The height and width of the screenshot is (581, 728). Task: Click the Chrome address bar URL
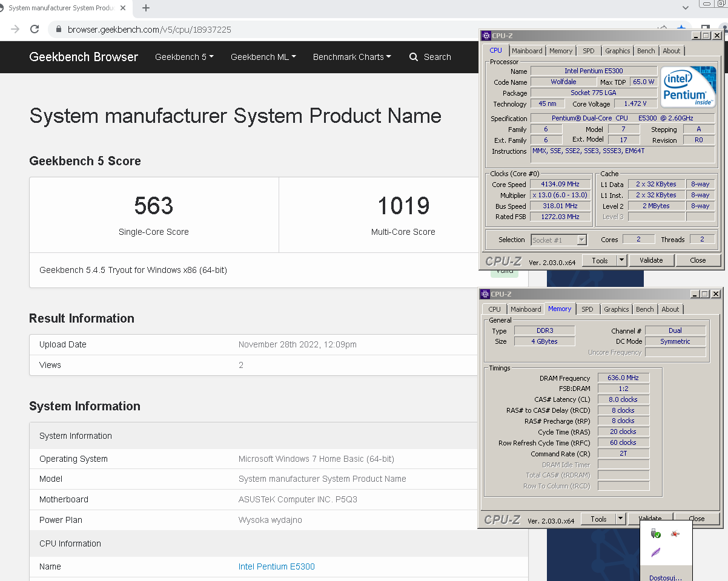(149, 29)
